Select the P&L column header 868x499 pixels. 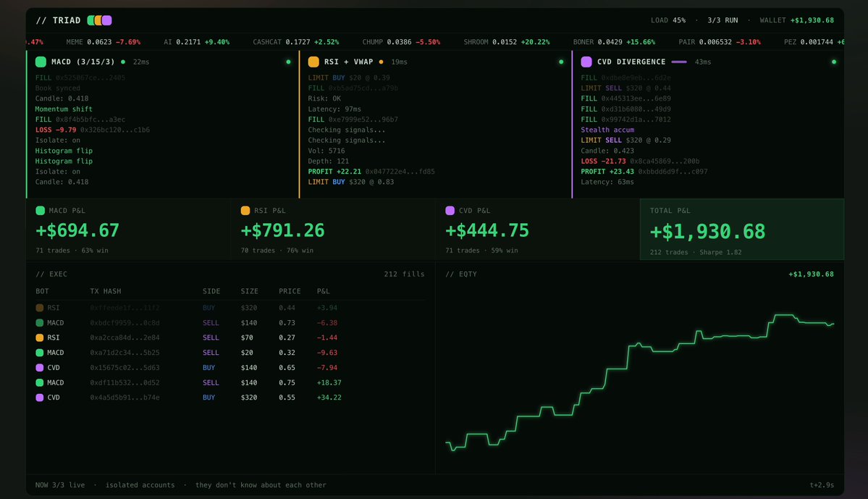tap(324, 291)
